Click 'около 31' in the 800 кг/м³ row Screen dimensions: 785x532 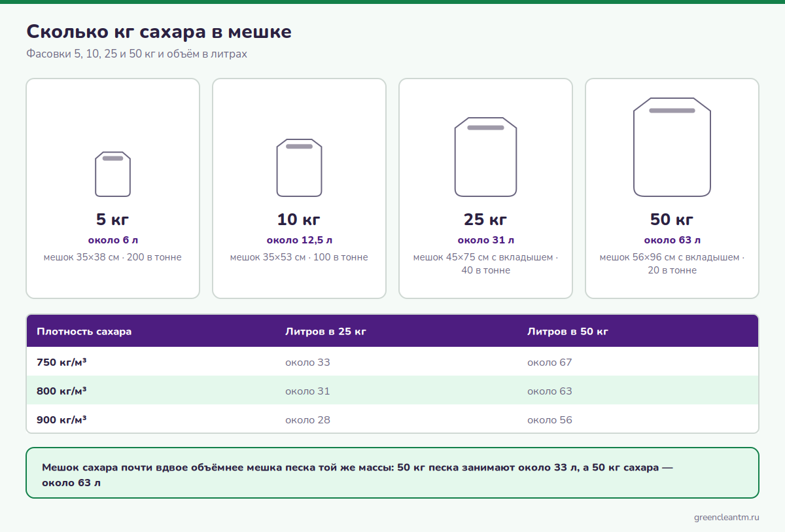click(307, 391)
